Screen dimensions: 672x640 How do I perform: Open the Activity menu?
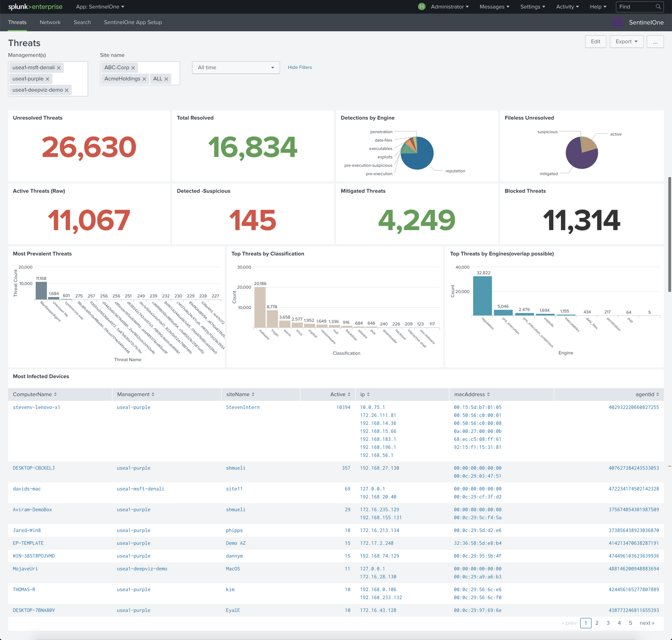click(567, 7)
